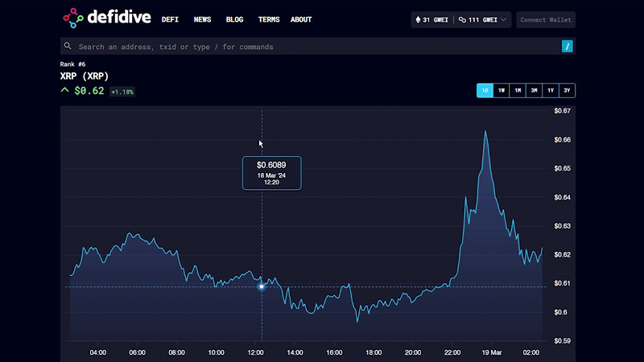This screenshot has width=644, height=362.
Task: Click the $0.62 current price
Action: click(89, 91)
